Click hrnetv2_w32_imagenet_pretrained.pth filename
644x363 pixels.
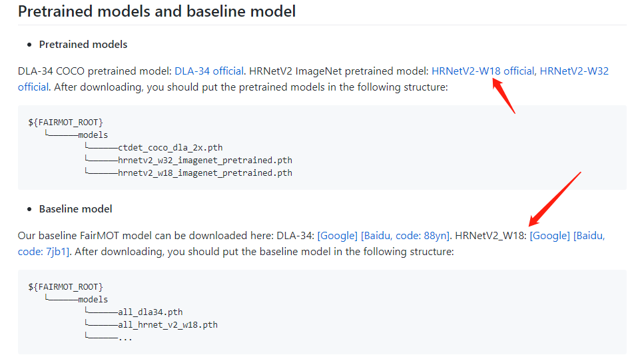click(x=204, y=161)
